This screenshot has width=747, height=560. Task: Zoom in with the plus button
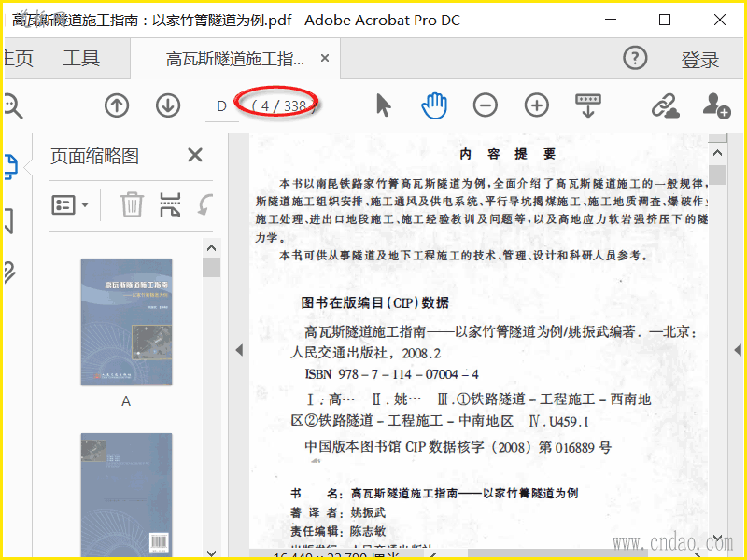pos(537,105)
